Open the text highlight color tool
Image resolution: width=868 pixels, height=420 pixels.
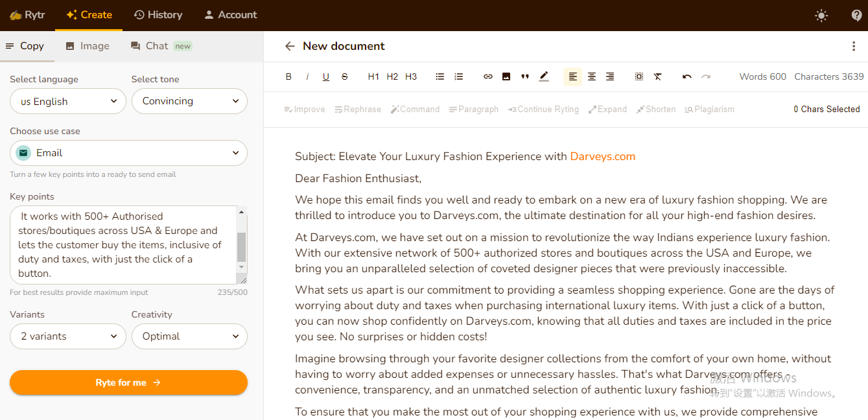544,76
